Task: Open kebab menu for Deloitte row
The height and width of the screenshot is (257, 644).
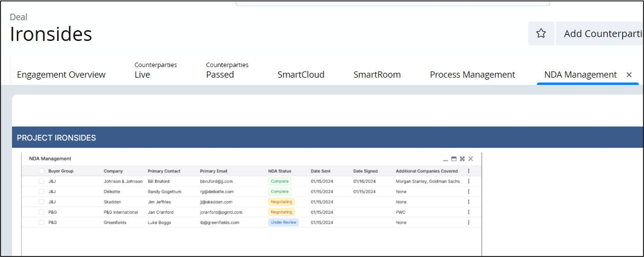Action: [469, 192]
